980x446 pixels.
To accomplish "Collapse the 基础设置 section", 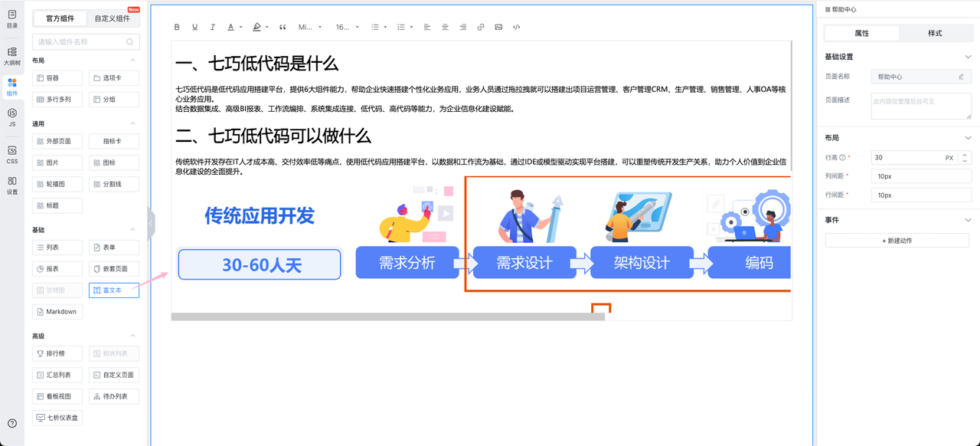I will click(x=968, y=57).
